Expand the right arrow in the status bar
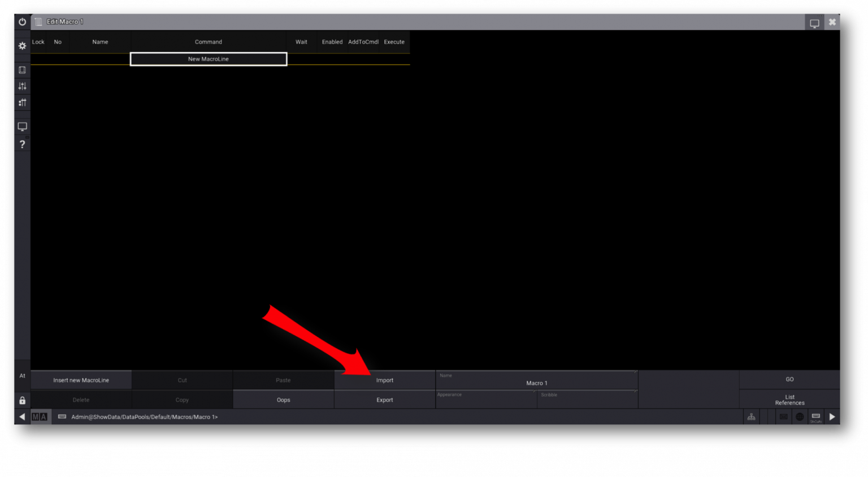The width and height of the screenshot is (868, 477). coord(832,417)
